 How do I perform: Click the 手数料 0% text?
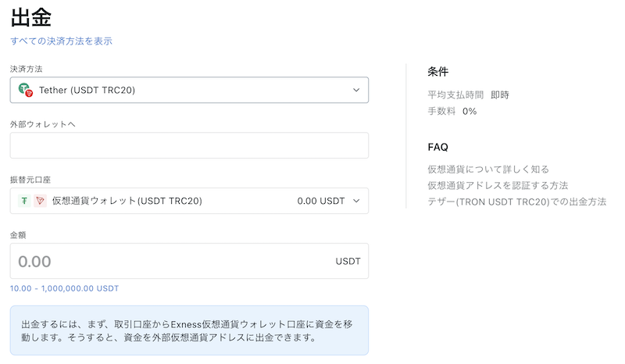point(452,111)
